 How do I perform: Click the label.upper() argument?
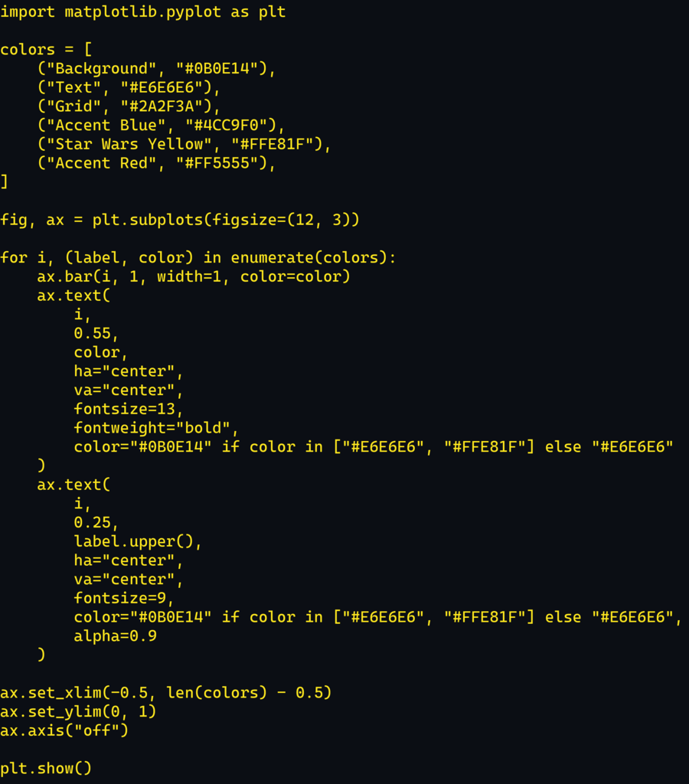tap(138, 541)
